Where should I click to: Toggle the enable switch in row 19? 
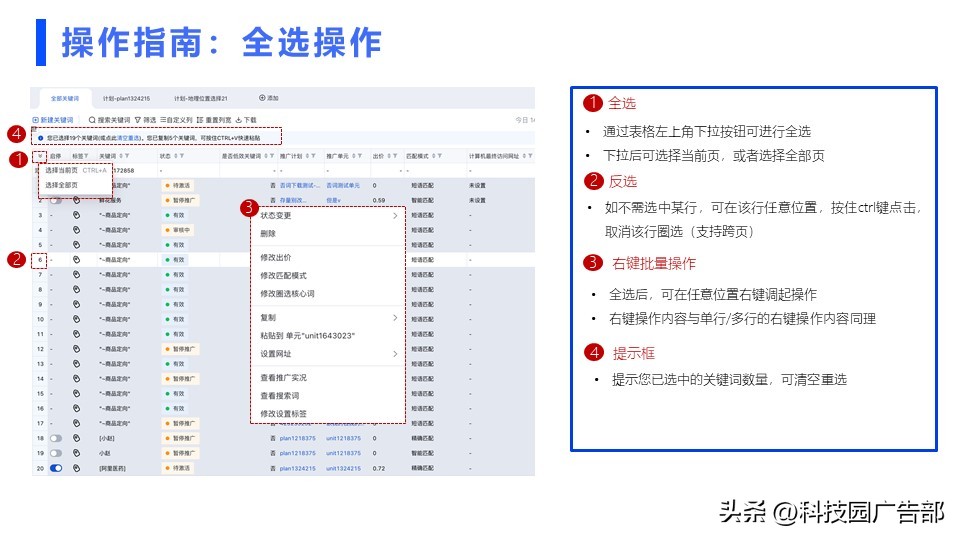coord(56,453)
